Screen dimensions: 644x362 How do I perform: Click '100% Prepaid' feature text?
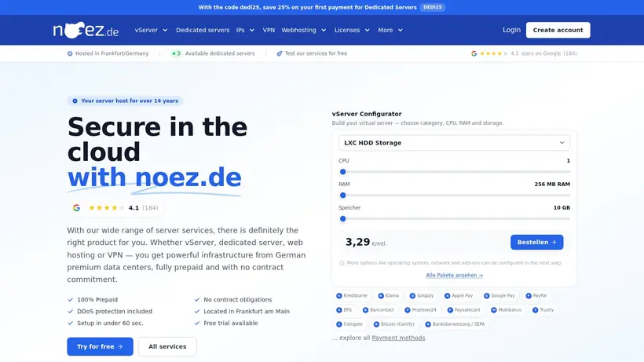[x=97, y=300]
